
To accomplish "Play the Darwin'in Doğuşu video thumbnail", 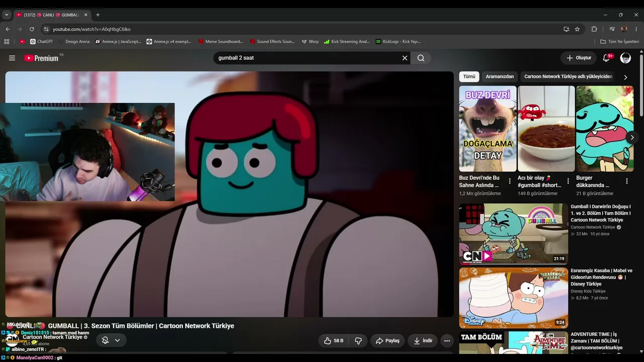I will click(x=513, y=234).
